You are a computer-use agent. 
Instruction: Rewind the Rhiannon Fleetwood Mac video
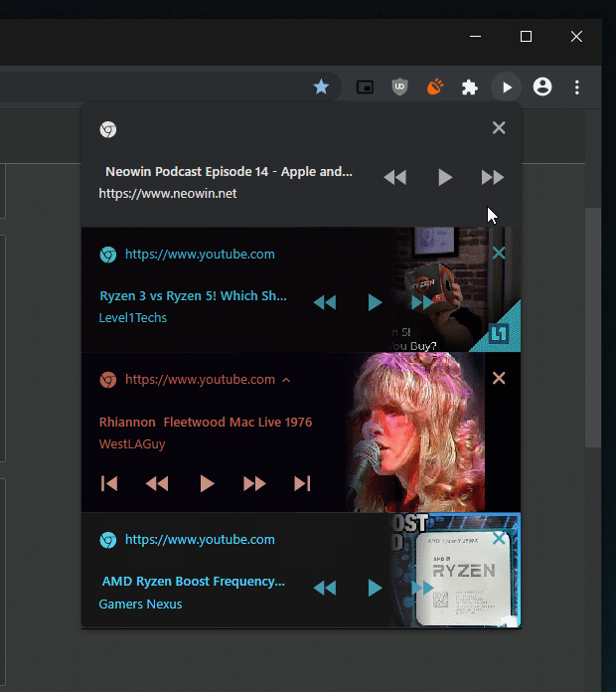[x=157, y=483]
